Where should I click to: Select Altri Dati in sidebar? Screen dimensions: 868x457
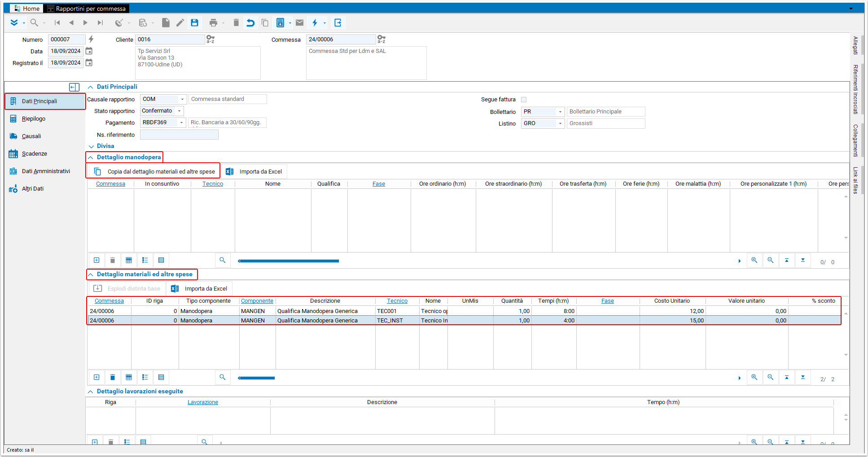33,189
